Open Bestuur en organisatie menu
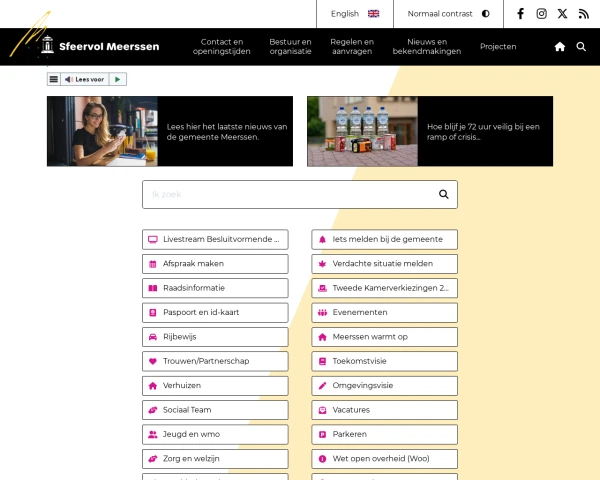 [x=290, y=47]
